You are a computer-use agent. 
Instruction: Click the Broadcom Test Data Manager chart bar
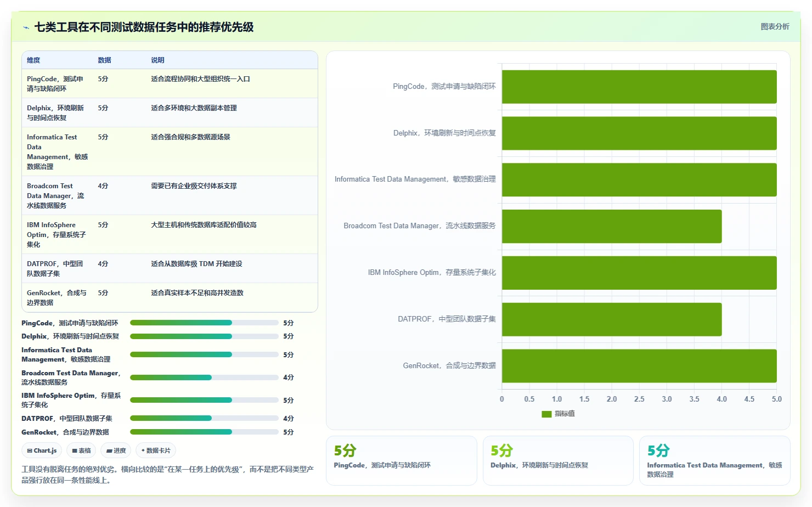point(612,226)
